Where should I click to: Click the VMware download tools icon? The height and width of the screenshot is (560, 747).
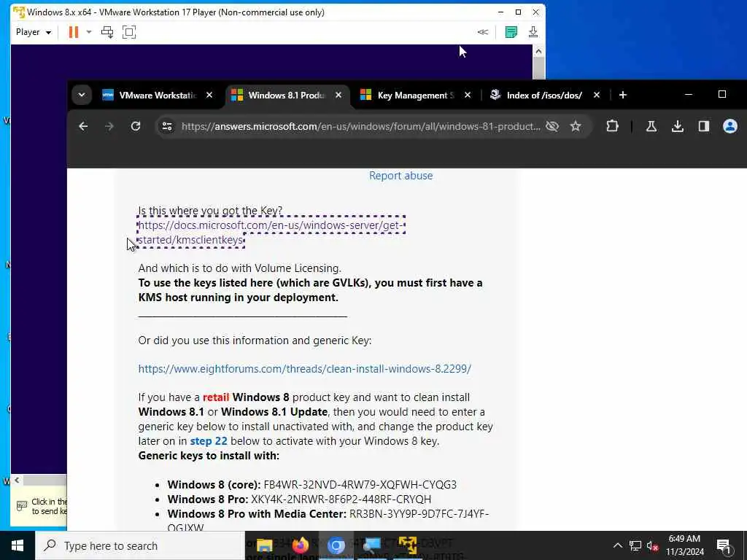tap(533, 32)
